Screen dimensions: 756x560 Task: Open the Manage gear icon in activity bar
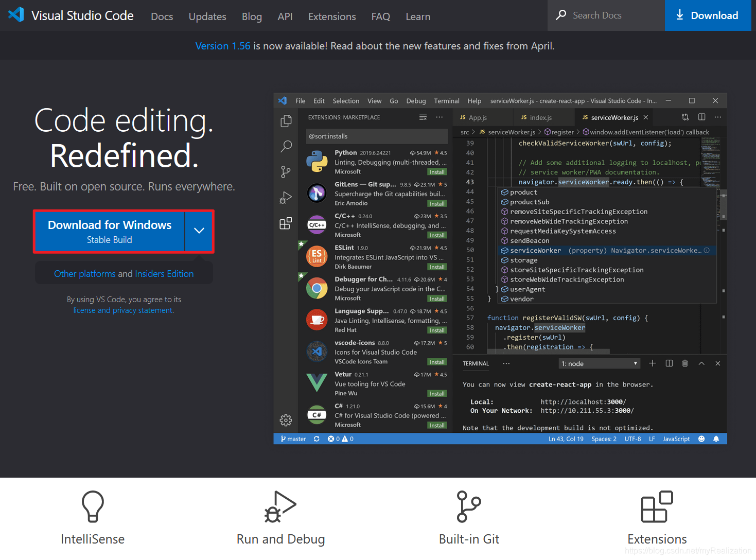(286, 420)
